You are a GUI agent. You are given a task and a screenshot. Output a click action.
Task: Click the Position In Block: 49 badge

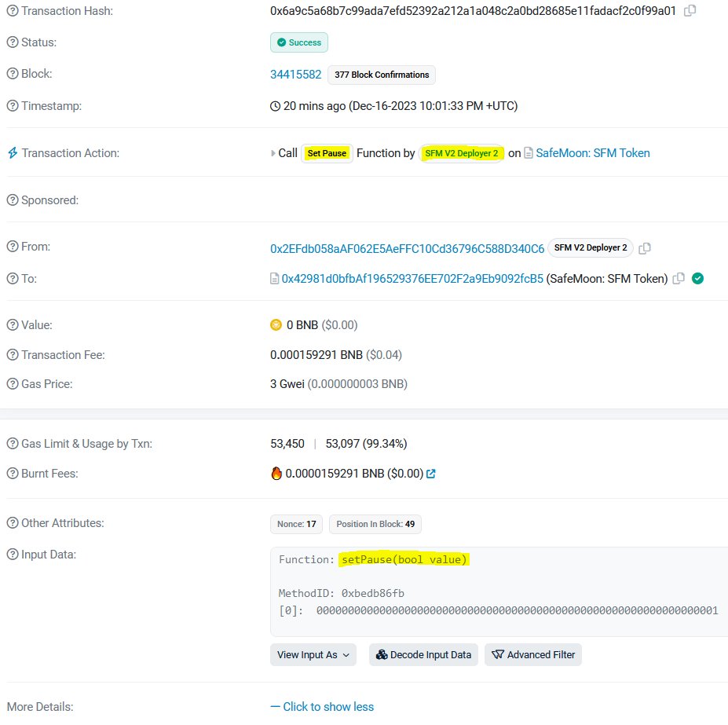pos(375,525)
